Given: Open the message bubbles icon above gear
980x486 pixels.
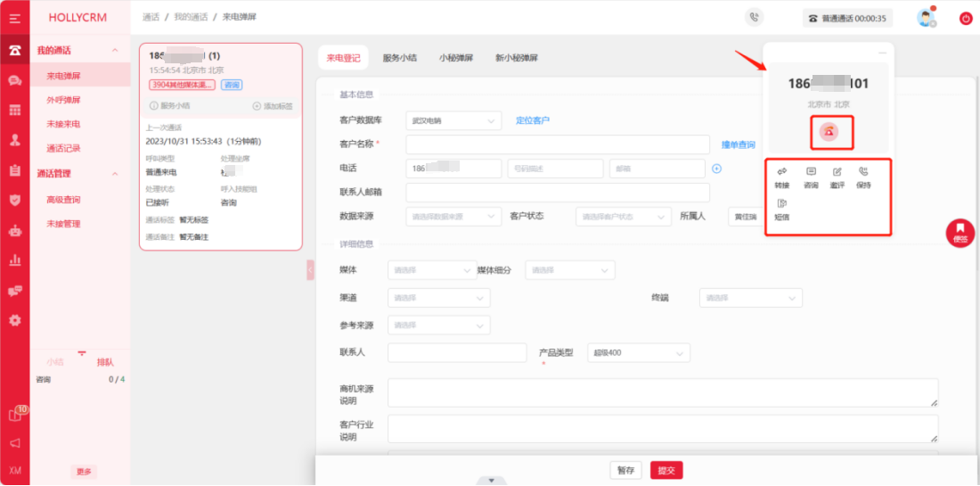Looking at the screenshot, I should (15, 291).
